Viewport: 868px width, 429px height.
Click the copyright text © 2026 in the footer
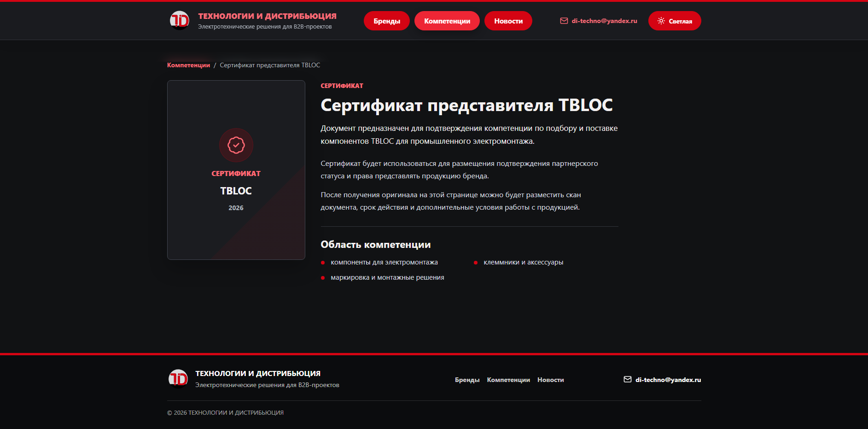(225, 412)
